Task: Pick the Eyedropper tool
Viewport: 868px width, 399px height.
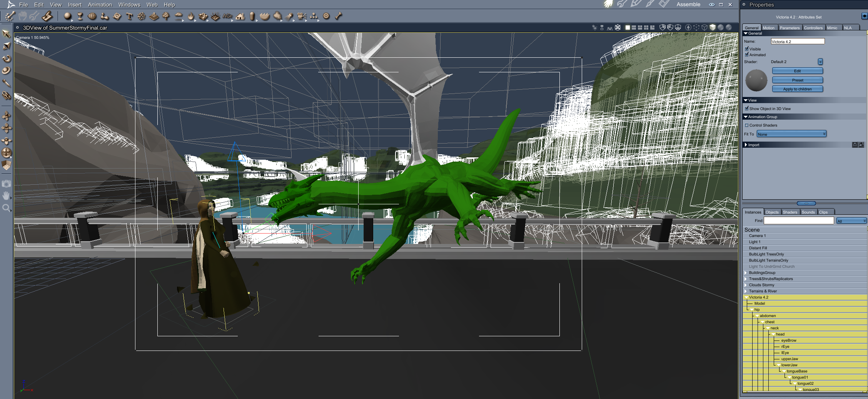Action: (6, 83)
